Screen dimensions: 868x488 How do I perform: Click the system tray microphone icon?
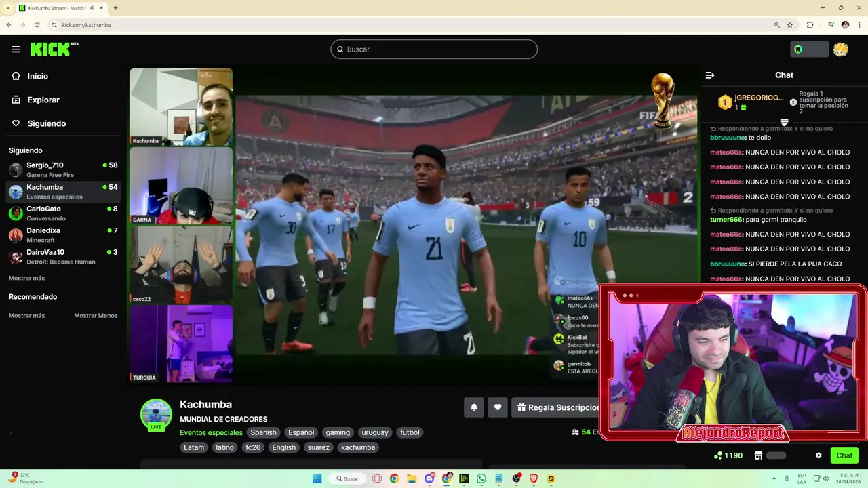[787, 479]
